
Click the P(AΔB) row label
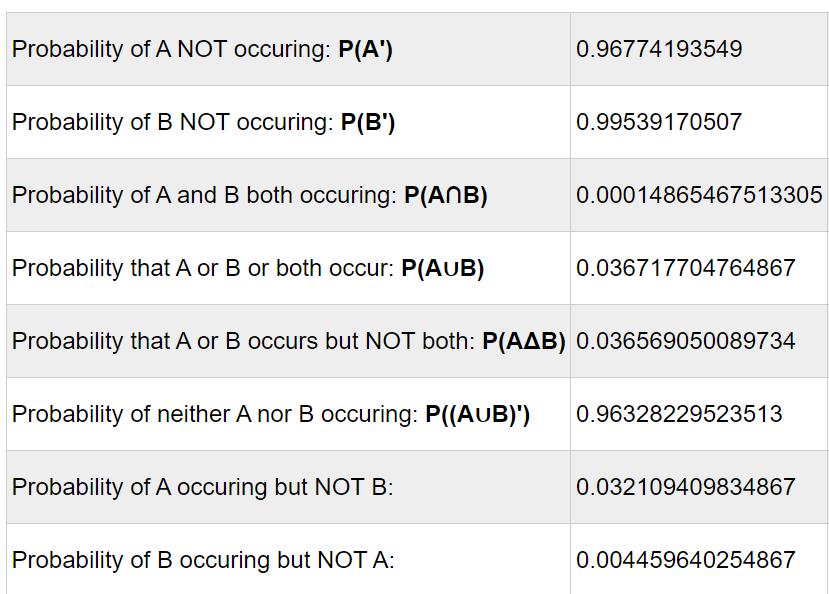pyautogui.click(x=289, y=341)
